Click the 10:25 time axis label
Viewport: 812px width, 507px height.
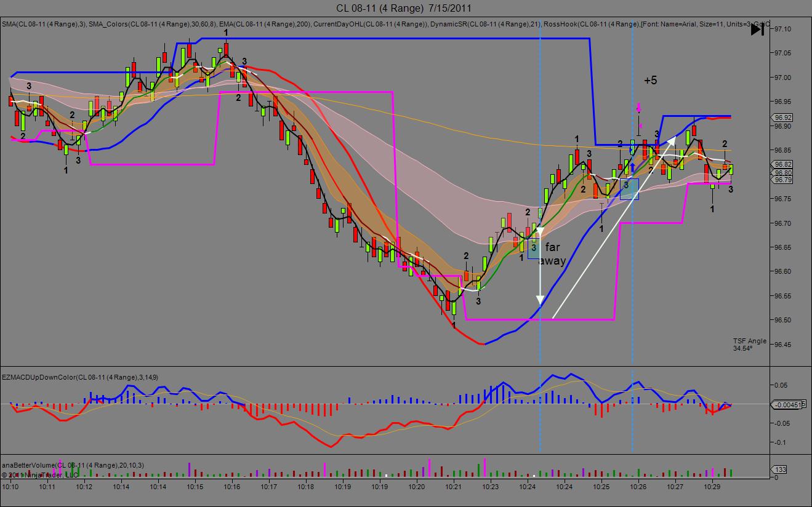(x=602, y=487)
